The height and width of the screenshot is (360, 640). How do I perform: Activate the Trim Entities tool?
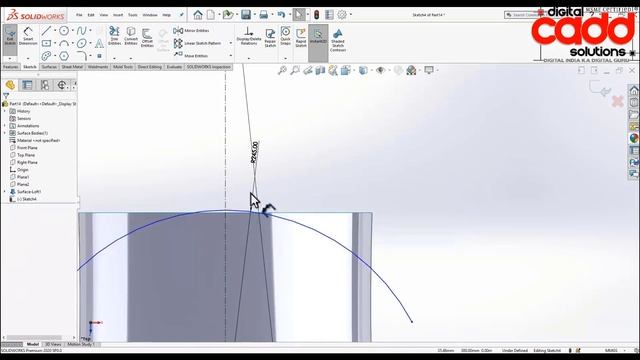coord(114,36)
